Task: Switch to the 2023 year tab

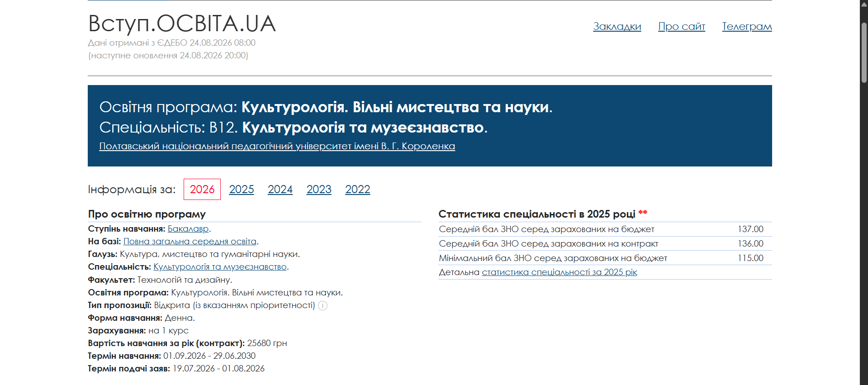Action: pos(319,189)
